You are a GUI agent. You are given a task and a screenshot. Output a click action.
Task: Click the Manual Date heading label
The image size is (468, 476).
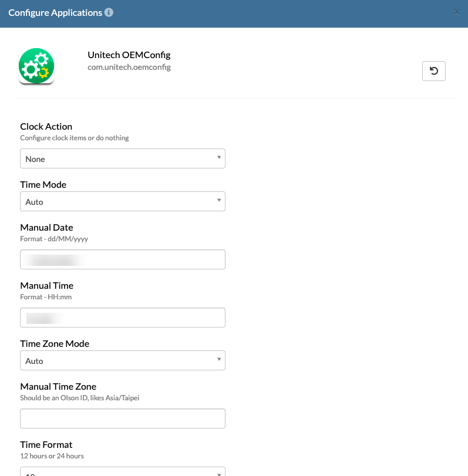tap(46, 227)
